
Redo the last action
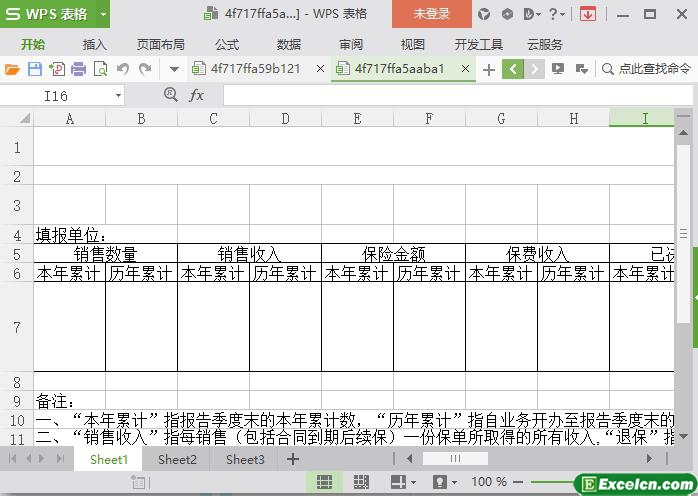coord(145,69)
